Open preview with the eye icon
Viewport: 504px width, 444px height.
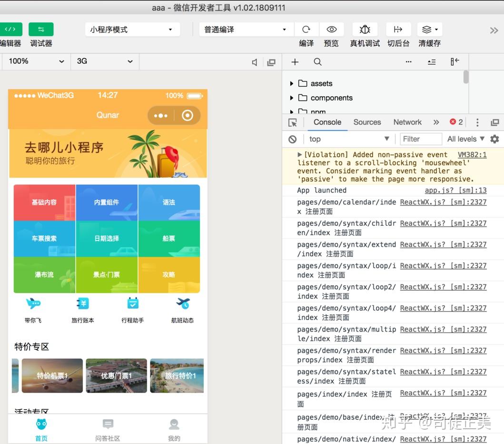click(331, 30)
